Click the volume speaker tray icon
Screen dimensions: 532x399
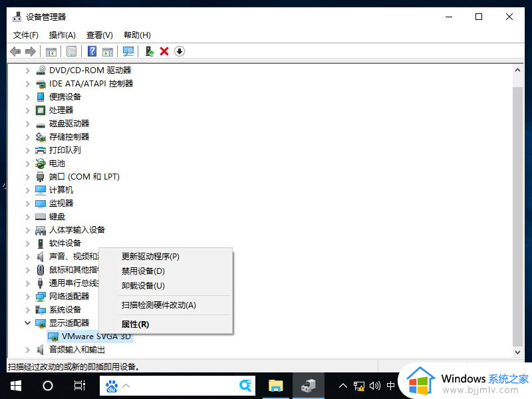[374, 386]
